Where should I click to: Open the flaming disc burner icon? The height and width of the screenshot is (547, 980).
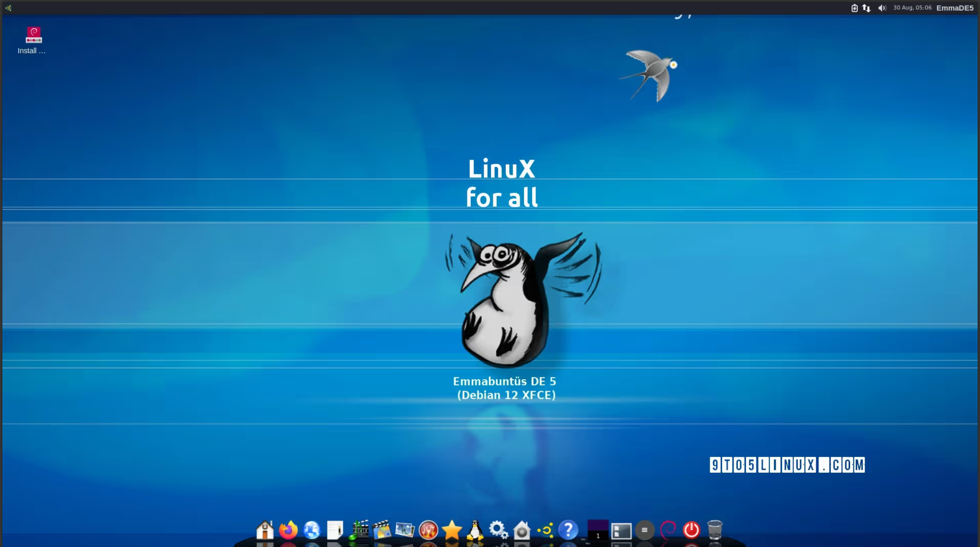pyautogui.click(x=429, y=530)
